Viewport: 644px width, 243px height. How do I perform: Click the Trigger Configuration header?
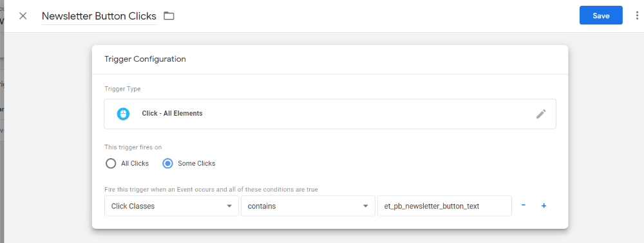coord(145,59)
